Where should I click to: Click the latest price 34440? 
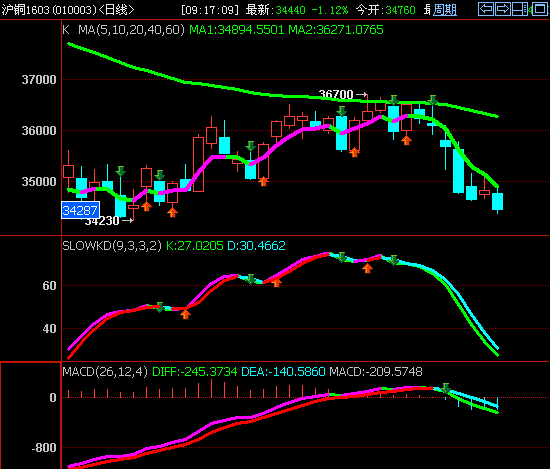pos(290,10)
